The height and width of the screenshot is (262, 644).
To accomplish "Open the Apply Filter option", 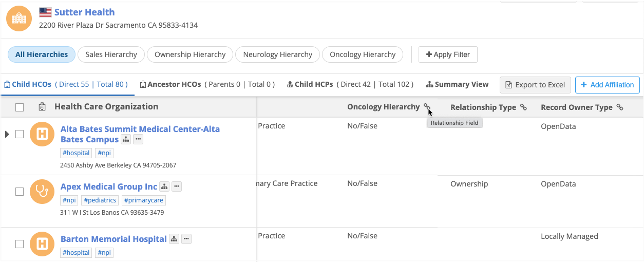I will 448,54.
